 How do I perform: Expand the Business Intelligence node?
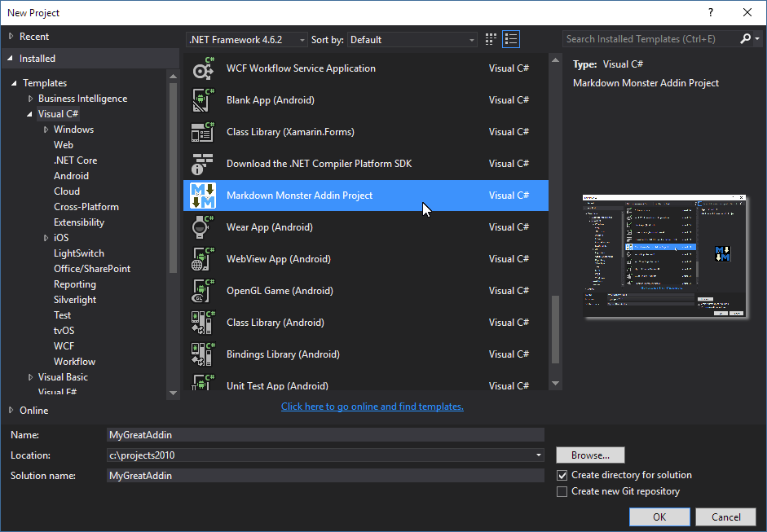(30, 99)
